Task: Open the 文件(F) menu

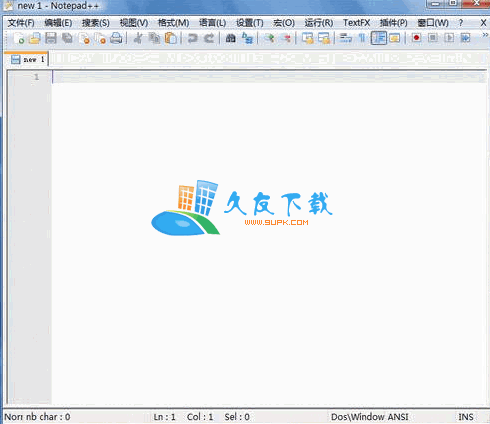Action: click(x=21, y=23)
